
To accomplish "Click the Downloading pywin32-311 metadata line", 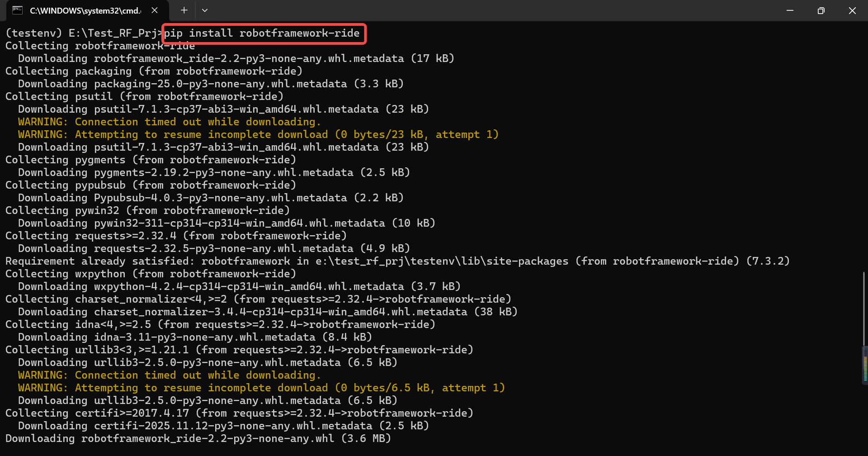I will tap(226, 223).
